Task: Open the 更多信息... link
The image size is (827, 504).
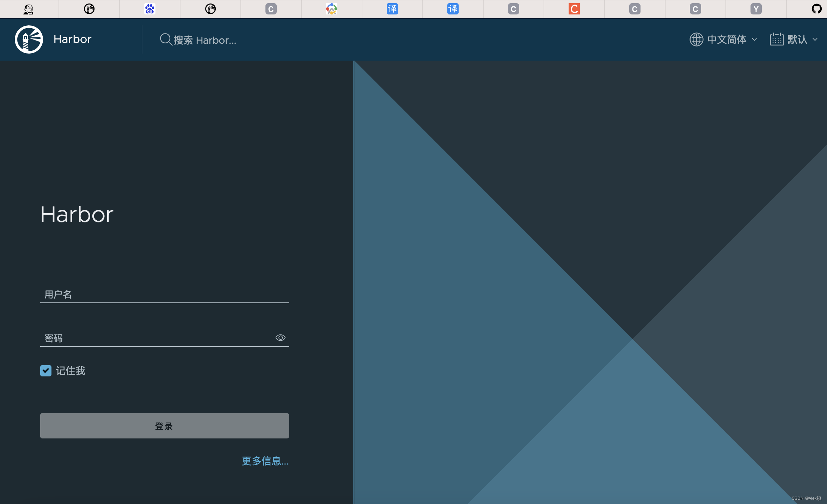Action: [x=265, y=461]
